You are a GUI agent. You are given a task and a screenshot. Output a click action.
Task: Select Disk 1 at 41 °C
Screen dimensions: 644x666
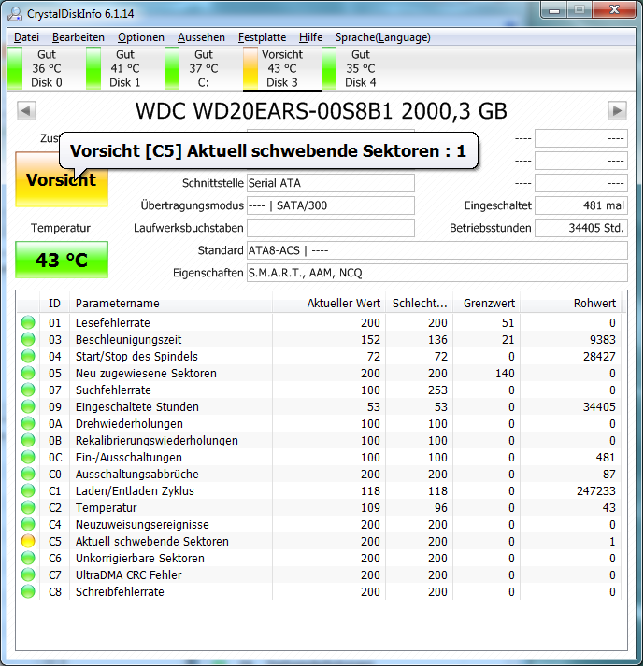[125, 68]
